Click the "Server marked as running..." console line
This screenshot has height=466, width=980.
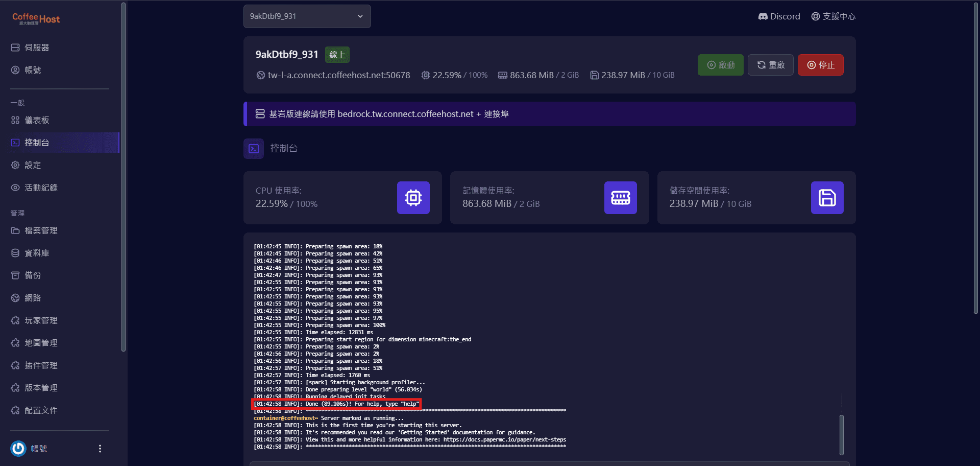click(x=362, y=418)
